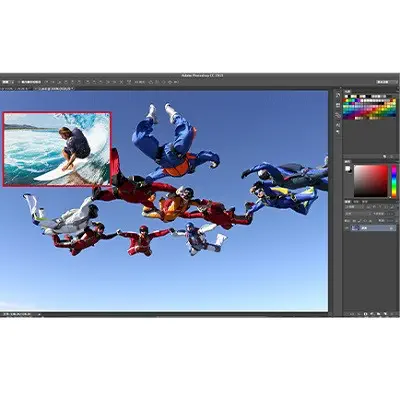Hide the Background layer with its eye icon
Image resolution: width=400 pixels, height=400 pixels.
[347, 228]
